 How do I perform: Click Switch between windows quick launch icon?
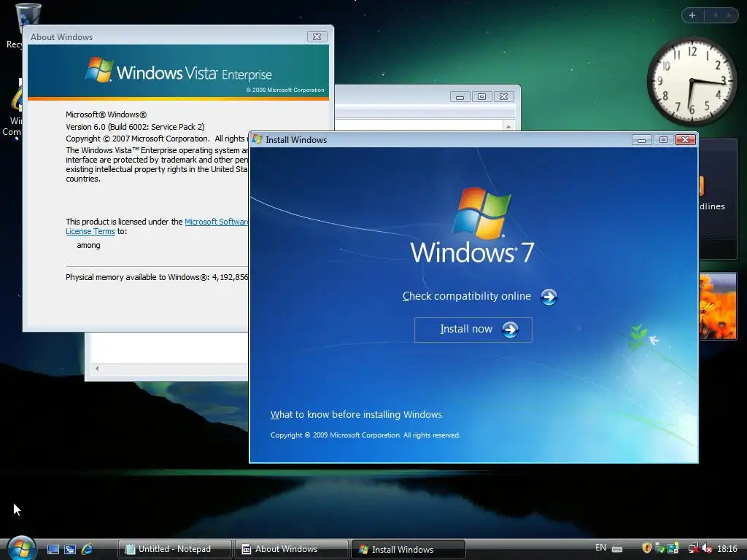[70, 549]
